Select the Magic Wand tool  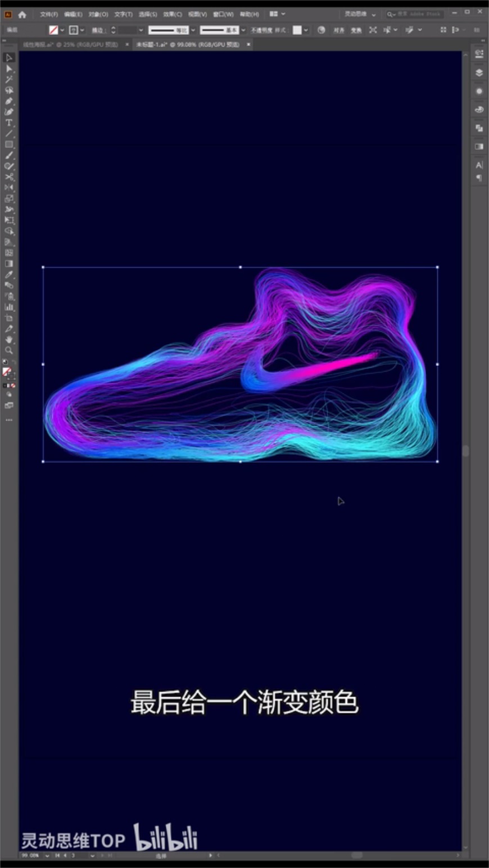9,79
